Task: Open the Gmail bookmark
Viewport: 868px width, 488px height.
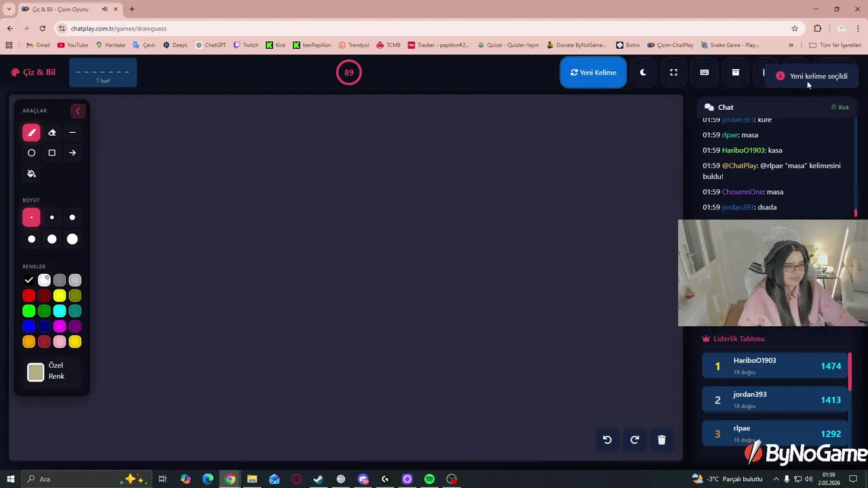Action: click(x=38, y=45)
